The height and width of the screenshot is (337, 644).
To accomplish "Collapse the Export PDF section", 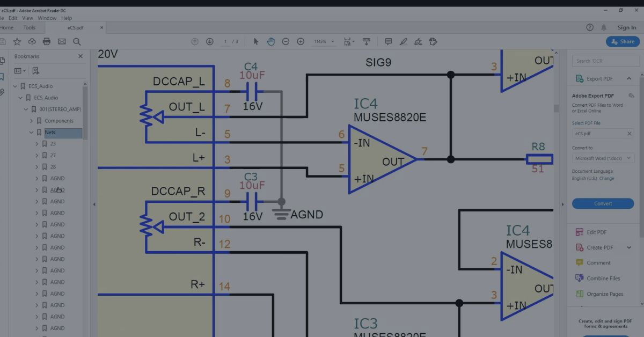I will (628, 79).
